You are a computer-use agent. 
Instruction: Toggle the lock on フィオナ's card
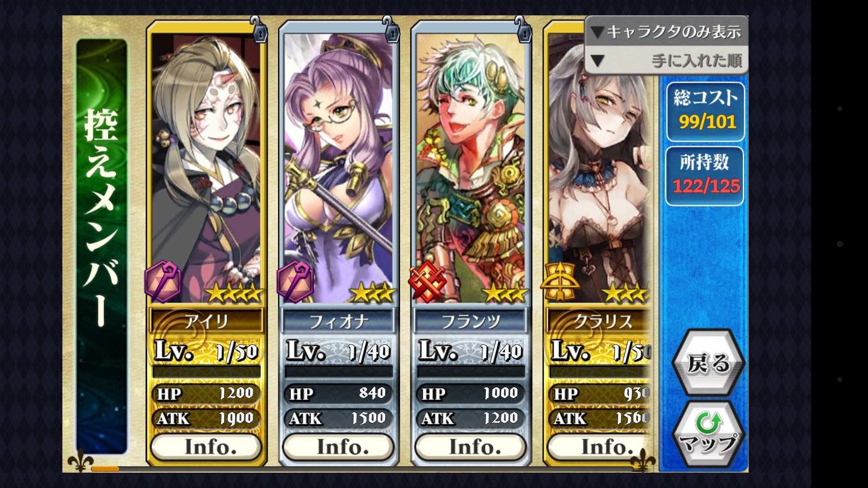click(x=391, y=30)
